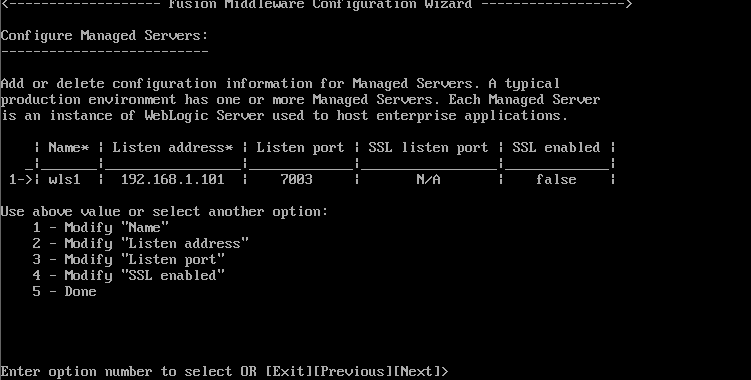Click the [Next] command in prompt
This screenshot has width=751, height=380.
417,371
